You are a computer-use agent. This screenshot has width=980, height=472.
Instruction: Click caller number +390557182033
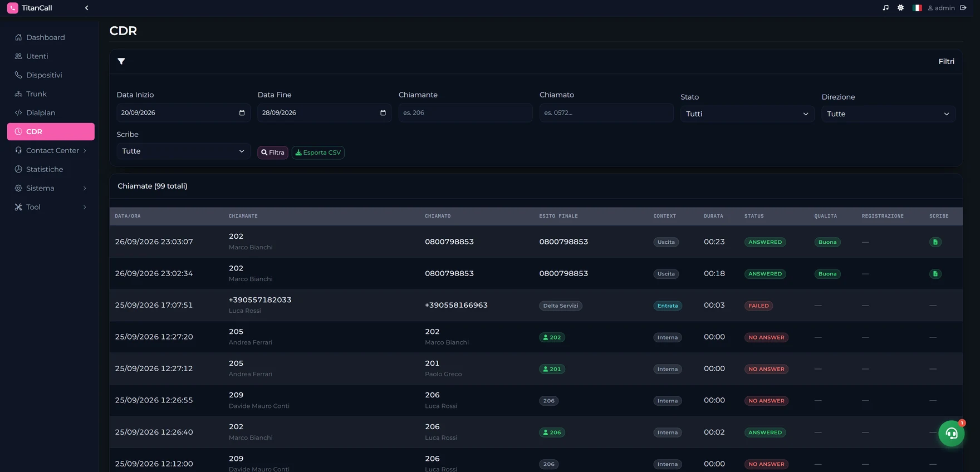(260, 300)
